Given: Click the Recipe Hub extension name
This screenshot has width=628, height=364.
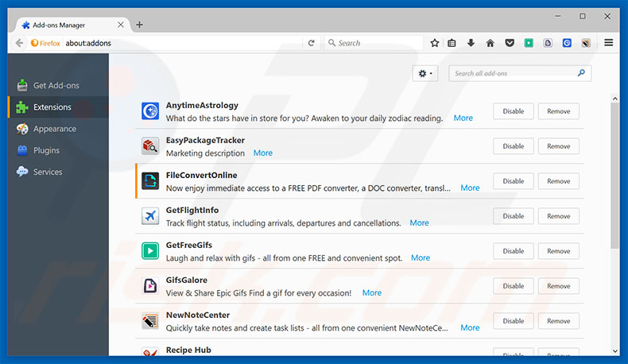Looking at the screenshot, I should pyautogui.click(x=188, y=350).
